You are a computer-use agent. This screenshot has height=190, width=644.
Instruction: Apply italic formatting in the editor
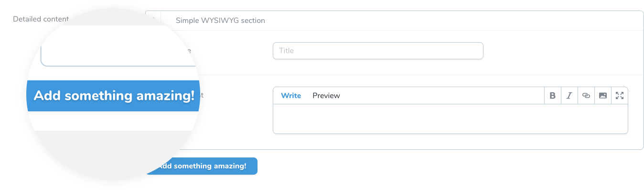tap(569, 96)
